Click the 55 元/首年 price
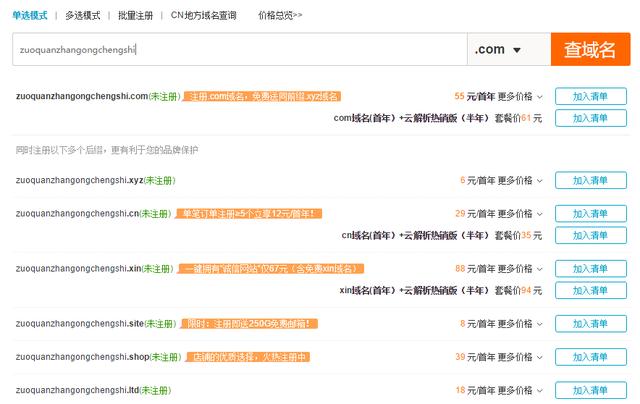This screenshot has height=404, width=640. pos(474,97)
